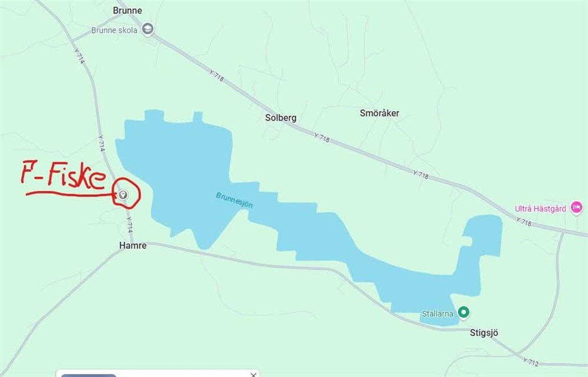Open the bottom card thumbnail image
Screen dimensions: 588x377
click(x=89, y=375)
